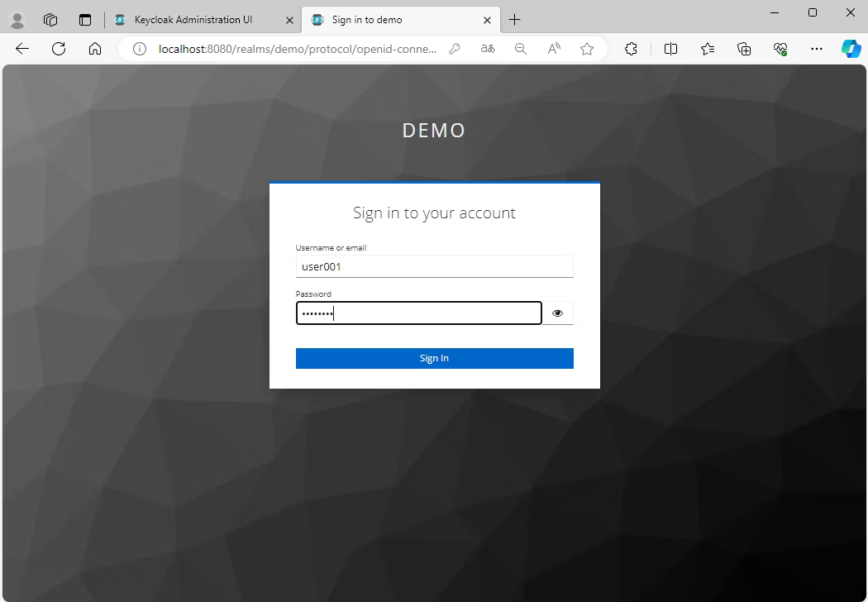Switch to Keycloak Administration UI tab
868x602 pixels.
[x=194, y=20]
